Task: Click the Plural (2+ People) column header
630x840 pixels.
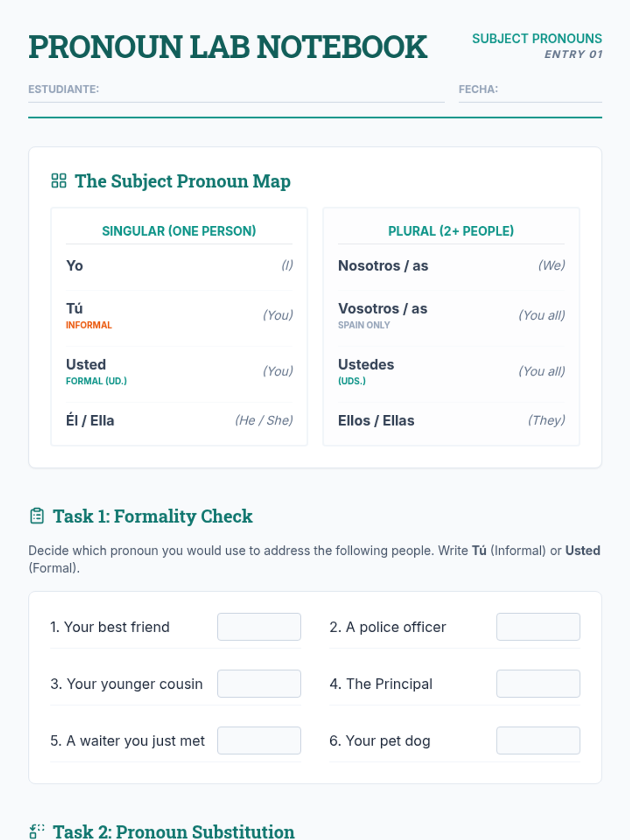Action: point(451,231)
